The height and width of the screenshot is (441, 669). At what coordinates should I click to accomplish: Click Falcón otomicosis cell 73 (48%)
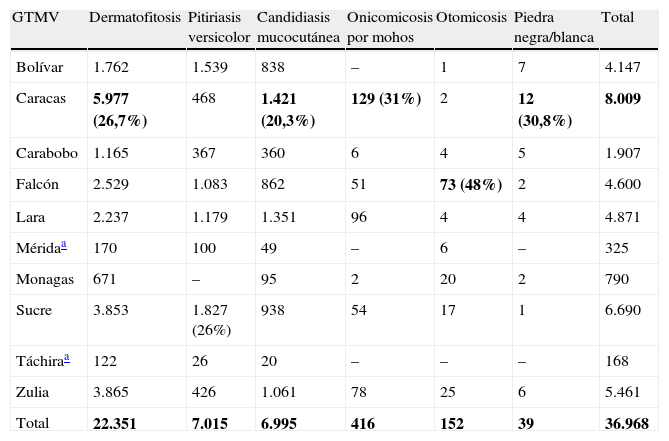coord(469,186)
